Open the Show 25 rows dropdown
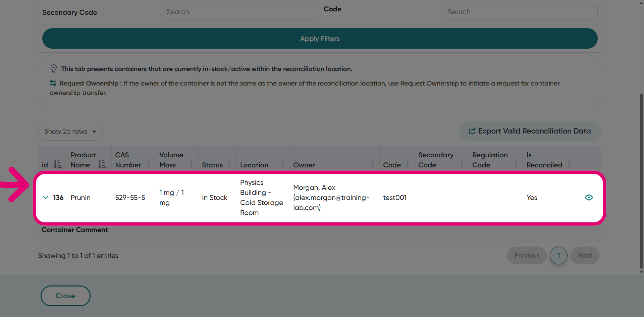This screenshot has height=317, width=644. tap(70, 131)
